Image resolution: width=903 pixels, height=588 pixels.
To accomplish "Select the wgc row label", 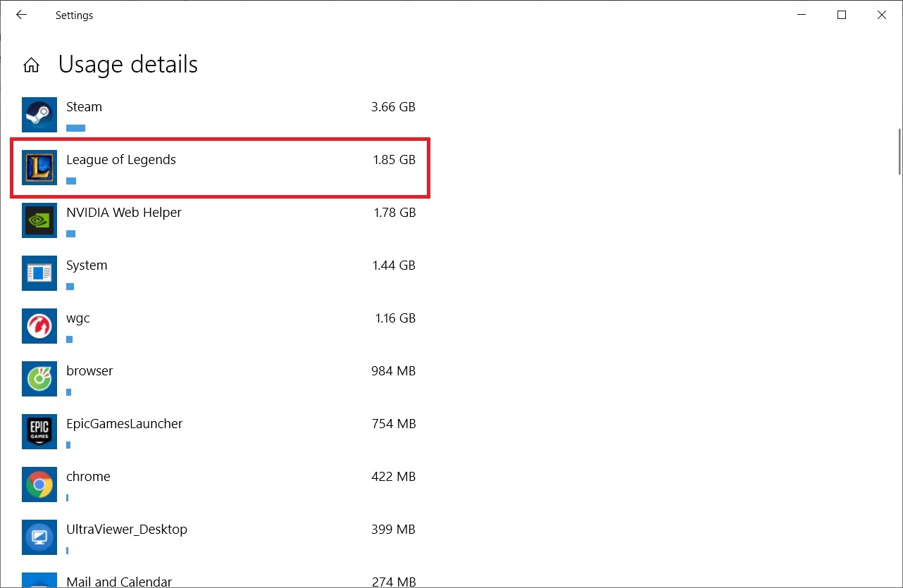I will [78, 318].
